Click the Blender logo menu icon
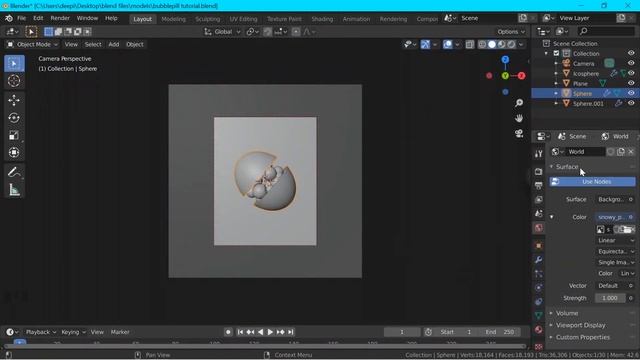The width and height of the screenshot is (640, 360). pyautogui.click(x=9, y=18)
